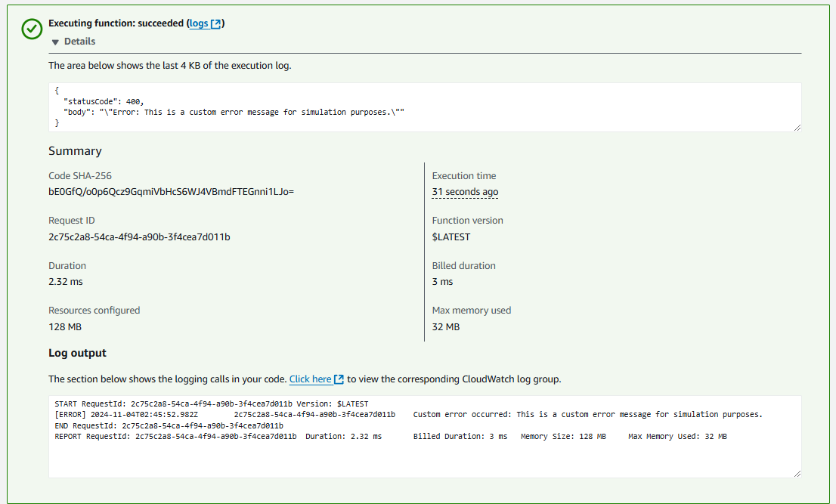The image size is (836, 504).
Task: Click inside the Log output text box
Action: tap(423, 457)
